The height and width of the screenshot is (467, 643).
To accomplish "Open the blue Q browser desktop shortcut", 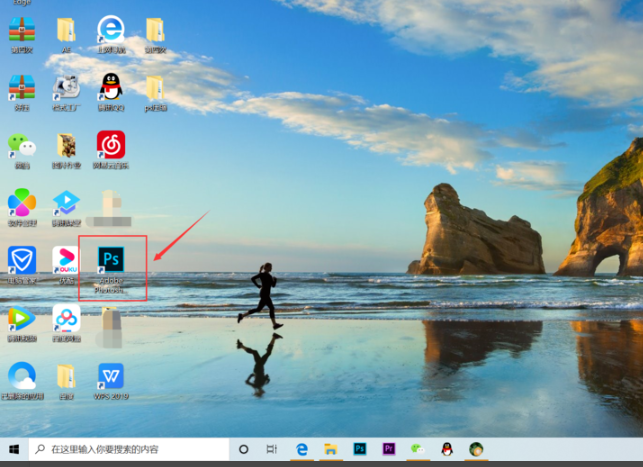I will [21, 376].
